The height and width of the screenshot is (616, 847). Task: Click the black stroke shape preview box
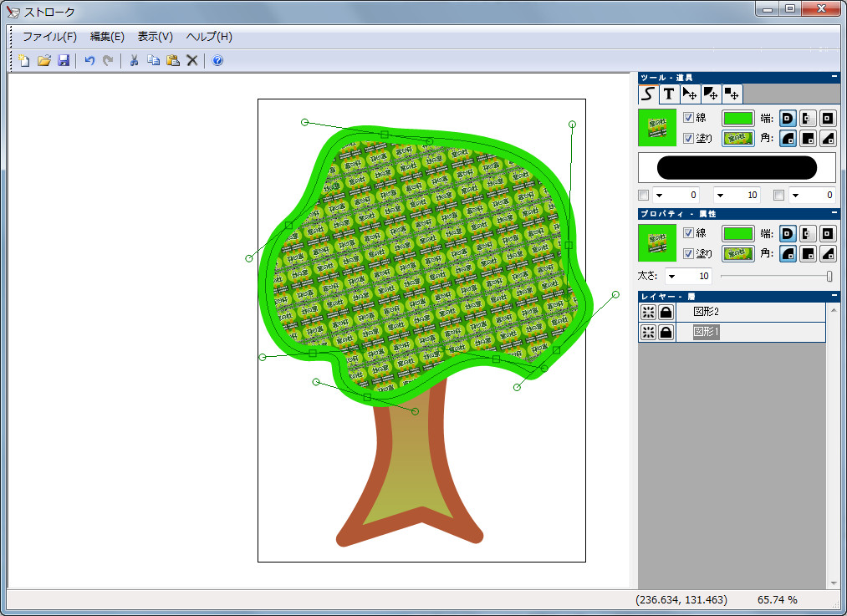coord(737,168)
